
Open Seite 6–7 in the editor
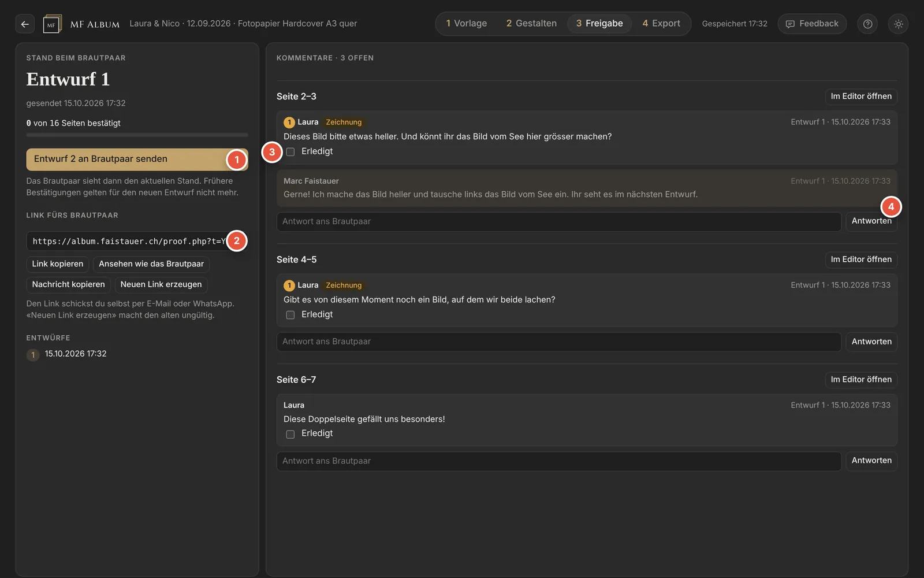click(861, 380)
